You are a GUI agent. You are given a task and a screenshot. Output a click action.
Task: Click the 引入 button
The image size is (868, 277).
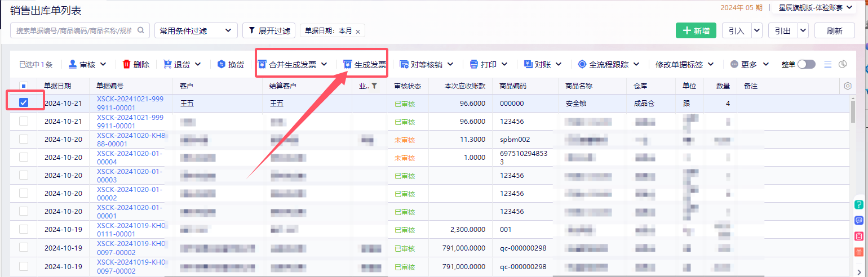(737, 30)
